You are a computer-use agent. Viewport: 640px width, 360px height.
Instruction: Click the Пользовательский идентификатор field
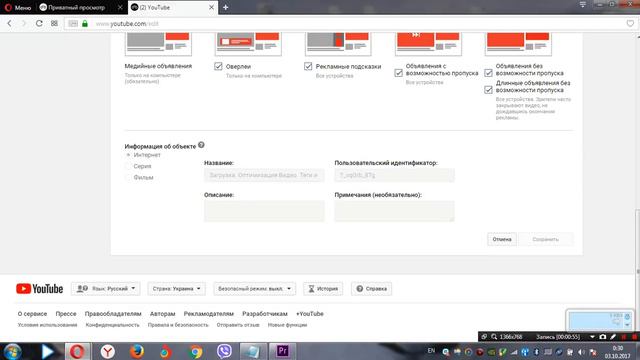point(394,175)
